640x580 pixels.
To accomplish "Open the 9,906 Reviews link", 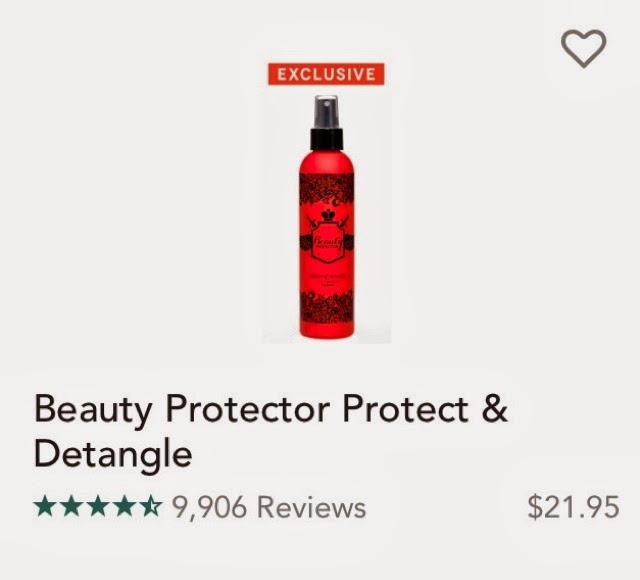I will pyautogui.click(x=269, y=507).
